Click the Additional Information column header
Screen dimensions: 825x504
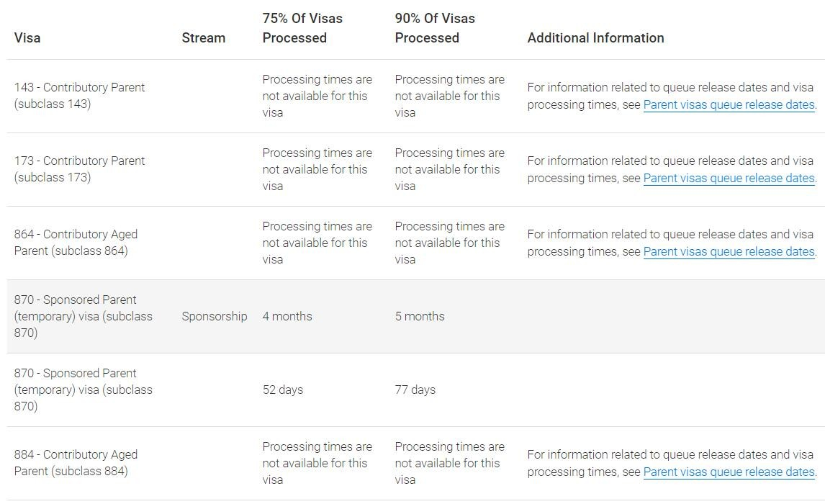tap(595, 38)
